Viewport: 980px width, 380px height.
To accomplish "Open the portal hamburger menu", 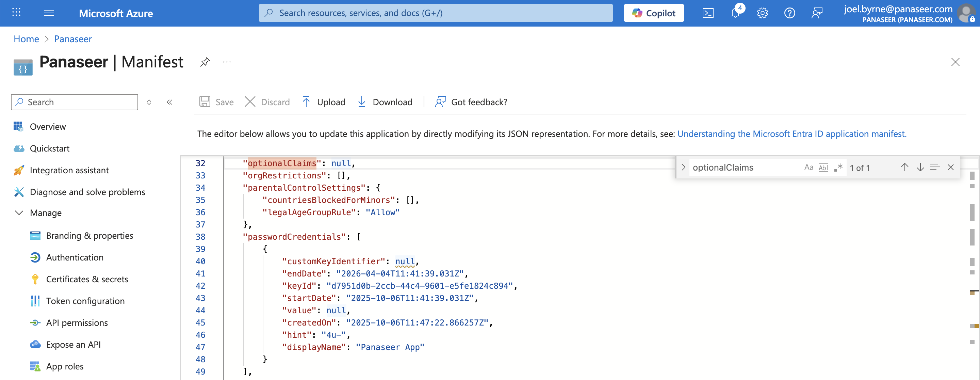I will click(x=49, y=13).
